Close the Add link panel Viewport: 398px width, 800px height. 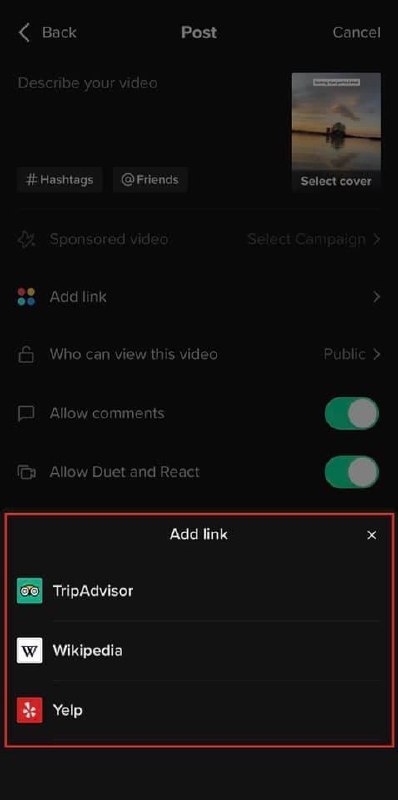(x=372, y=535)
